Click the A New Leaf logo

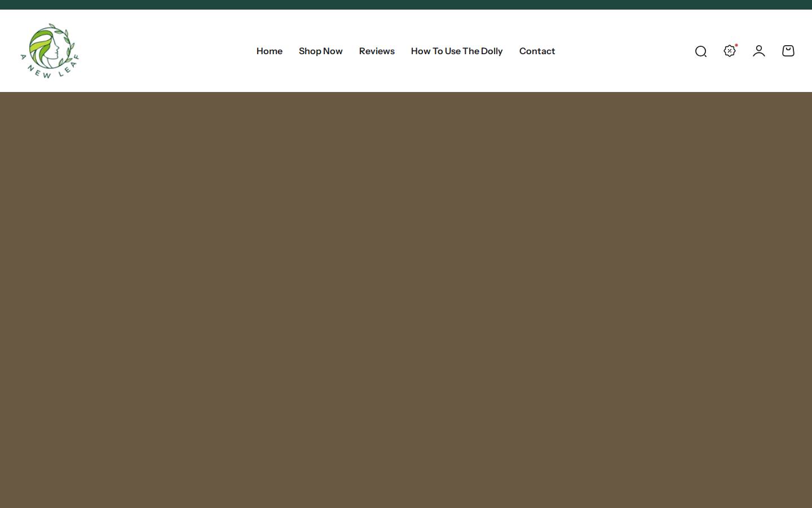(50, 51)
